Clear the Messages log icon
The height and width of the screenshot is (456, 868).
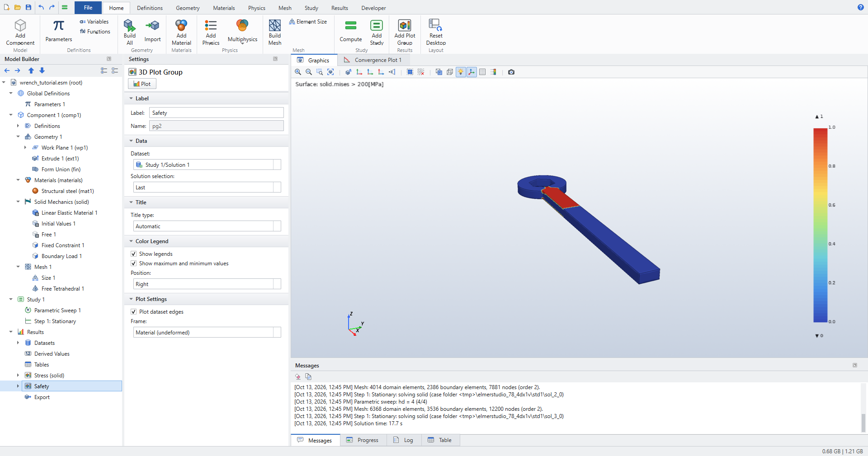coord(298,376)
